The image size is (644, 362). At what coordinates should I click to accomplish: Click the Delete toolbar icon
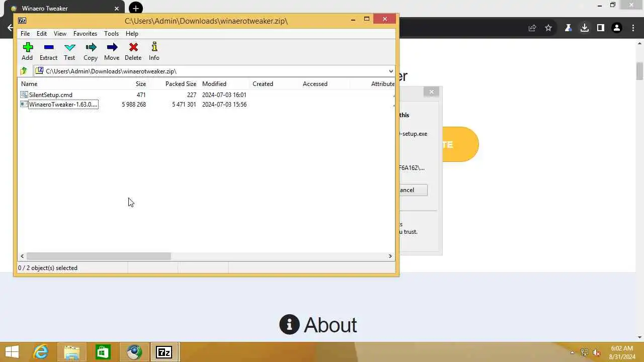pyautogui.click(x=133, y=47)
